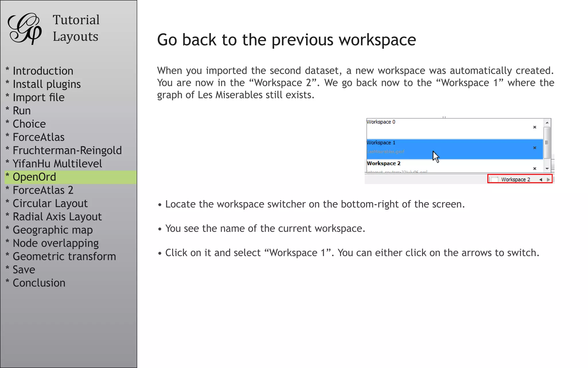Jump to Geographic map section
This screenshot has width=588, height=368.
[x=49, y=230]
